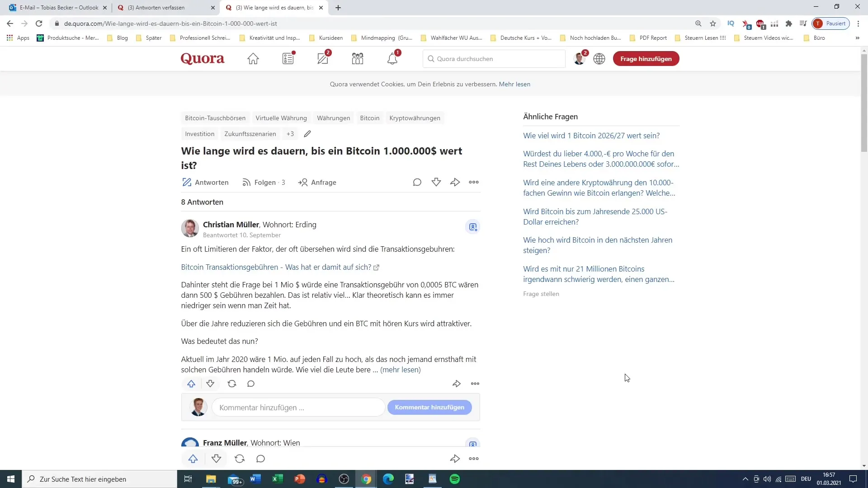Focus the Kommentar hinzufügen comment field
The image size is (868, 488).
[298, 408]
